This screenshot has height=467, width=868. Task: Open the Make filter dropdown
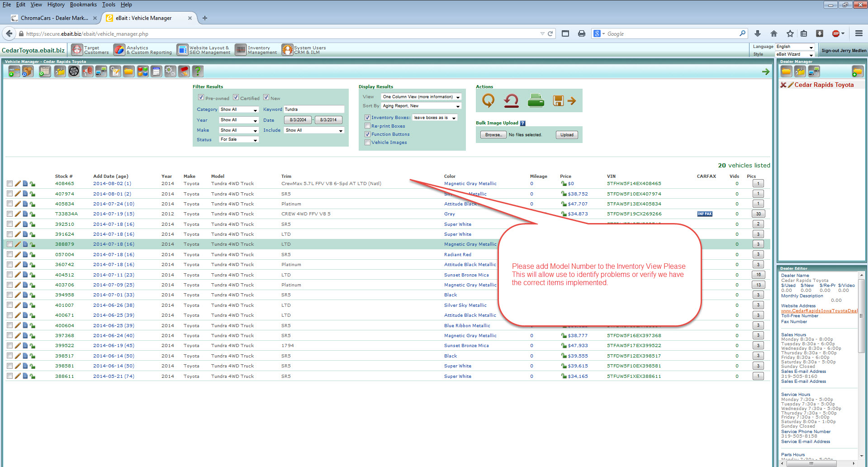239,130
